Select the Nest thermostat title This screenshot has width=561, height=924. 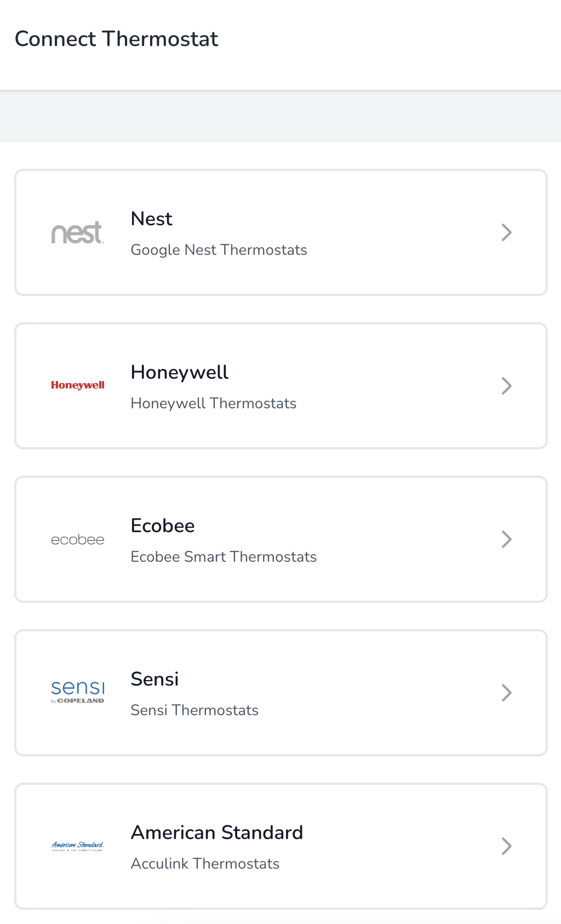151,219
